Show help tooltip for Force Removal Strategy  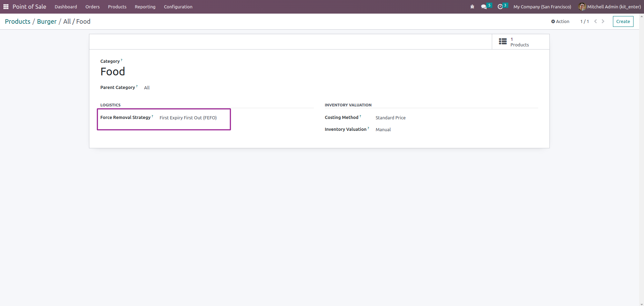[x=152, y=116]
